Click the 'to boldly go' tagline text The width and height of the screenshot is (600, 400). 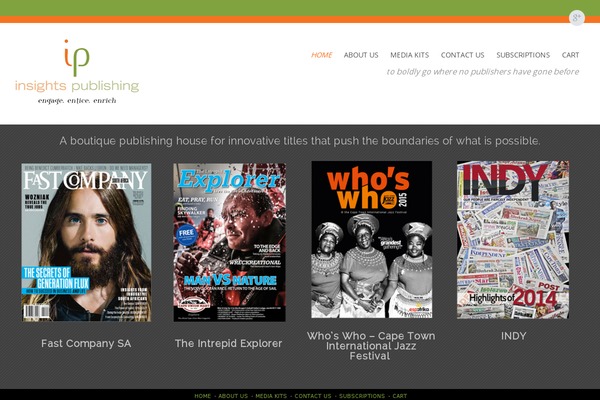click(x=483, y=72)
